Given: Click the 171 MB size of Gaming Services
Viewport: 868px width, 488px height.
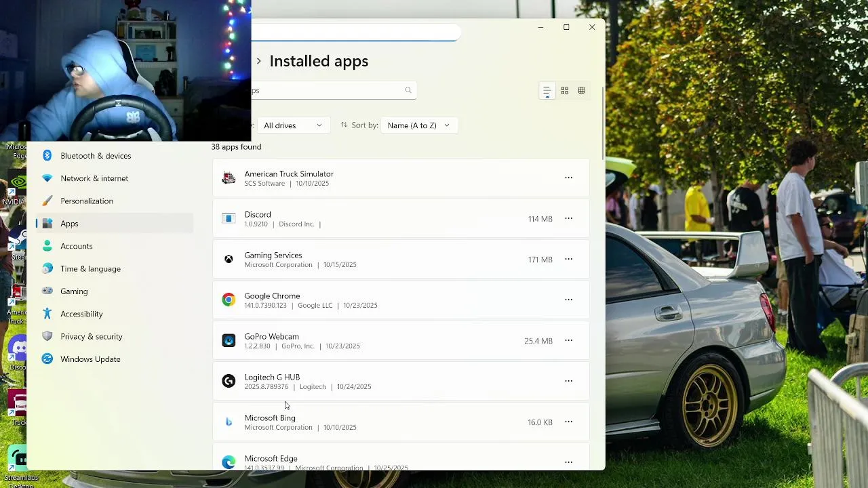Looking at the screenshot, I should click(540, 260).
